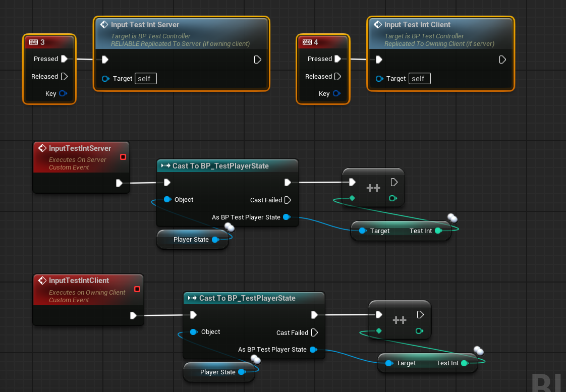Click red delegate pin on InputTestIntServer event

123,157
